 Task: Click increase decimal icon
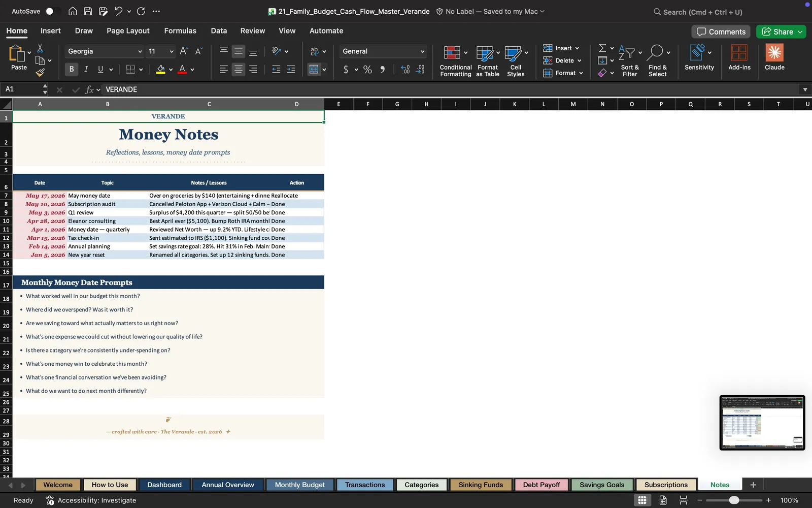(x=405, y=70)
